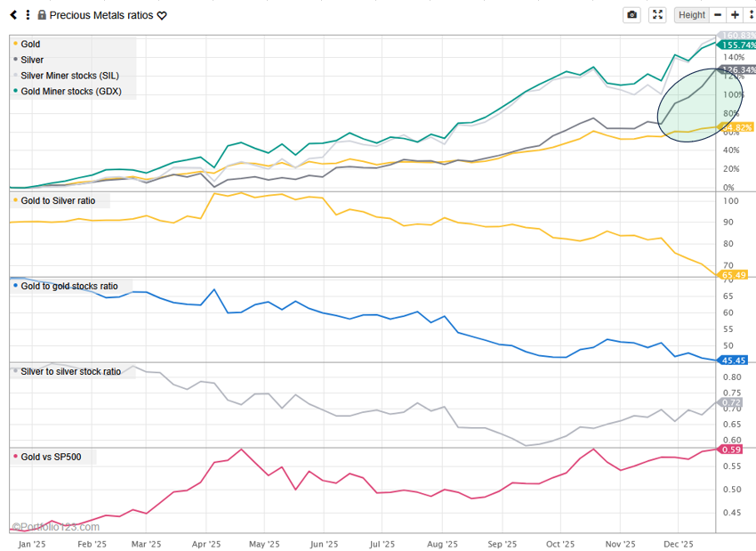The image size is (756, 551).
Task: Take a chart snapshot with camera icon
Action: point(632,15)
